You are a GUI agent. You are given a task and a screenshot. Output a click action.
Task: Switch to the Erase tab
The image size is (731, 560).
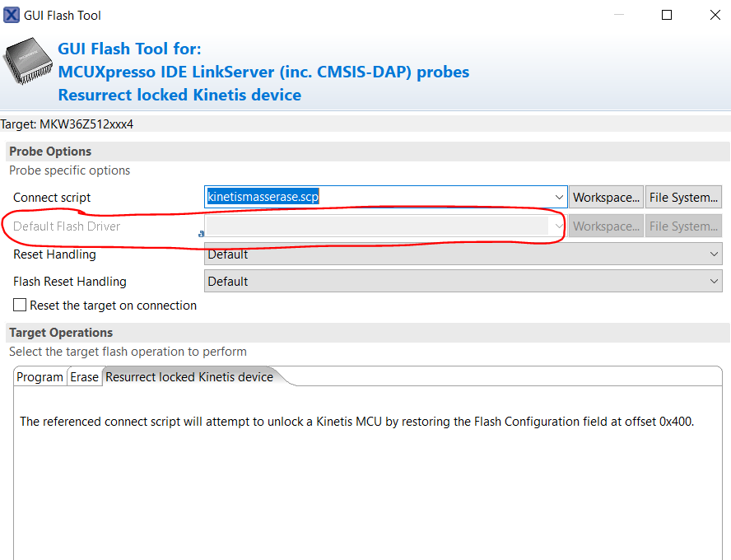[x=84, y=377]
